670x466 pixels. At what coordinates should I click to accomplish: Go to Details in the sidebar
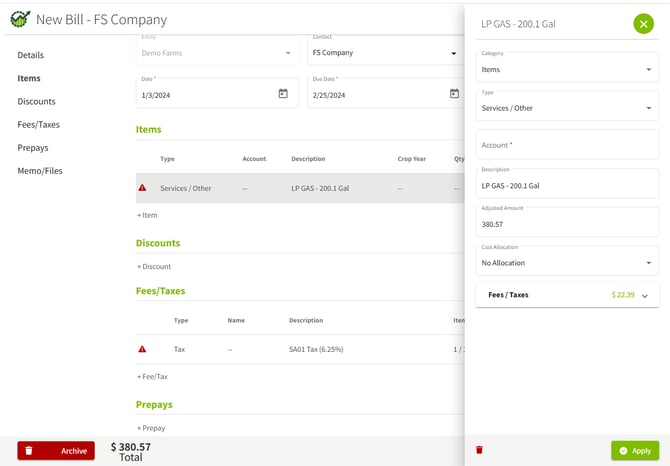[x=31, y=55]
